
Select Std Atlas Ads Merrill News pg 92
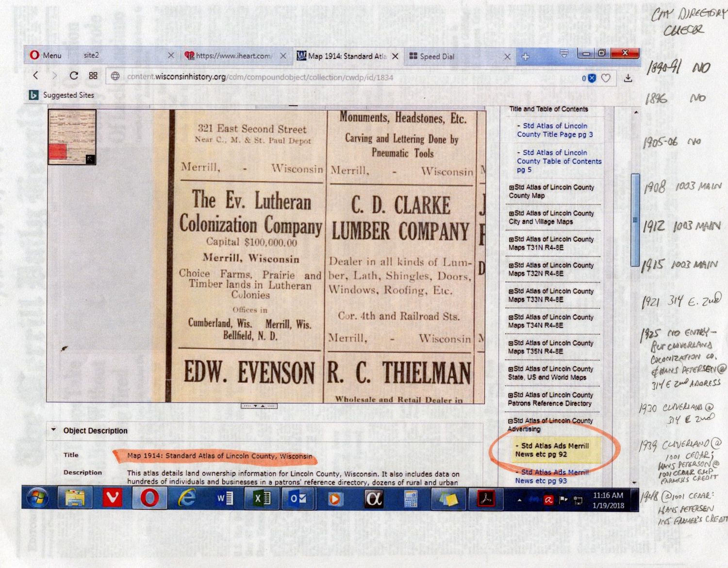point(552,450)
